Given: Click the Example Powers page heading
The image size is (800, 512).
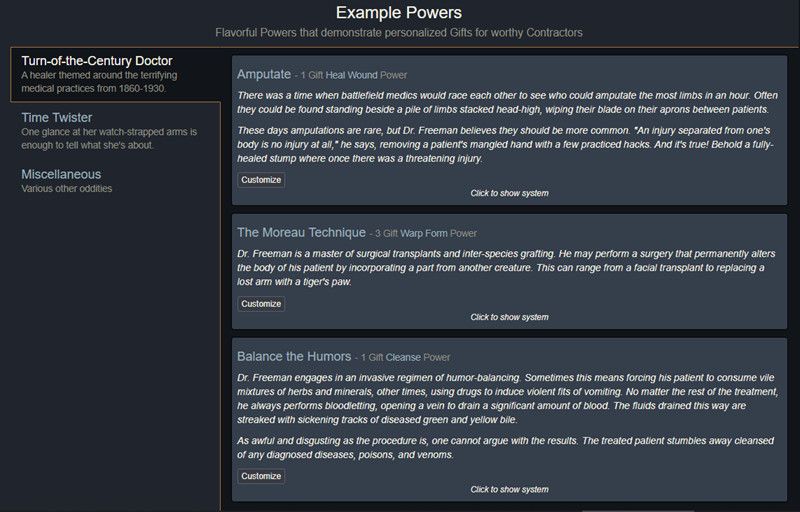Looking at the screenshot, I should [398, 13].
